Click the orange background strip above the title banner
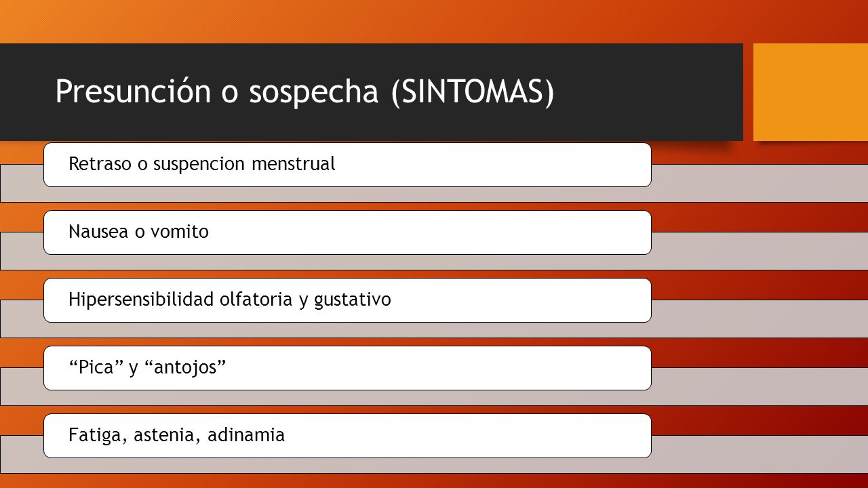Viewport: 868px width, 488px height. (x=434, y=22)
